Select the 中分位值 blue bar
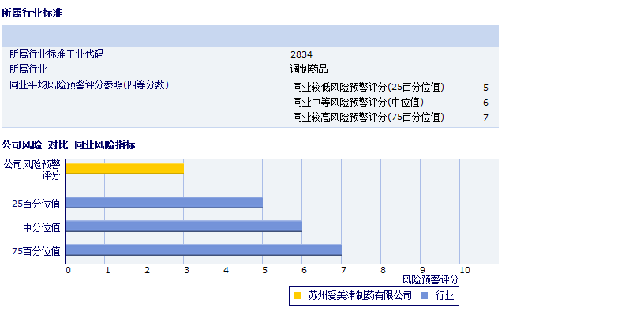The height and width of the screenshot is (311, 644). coord(184,227)
